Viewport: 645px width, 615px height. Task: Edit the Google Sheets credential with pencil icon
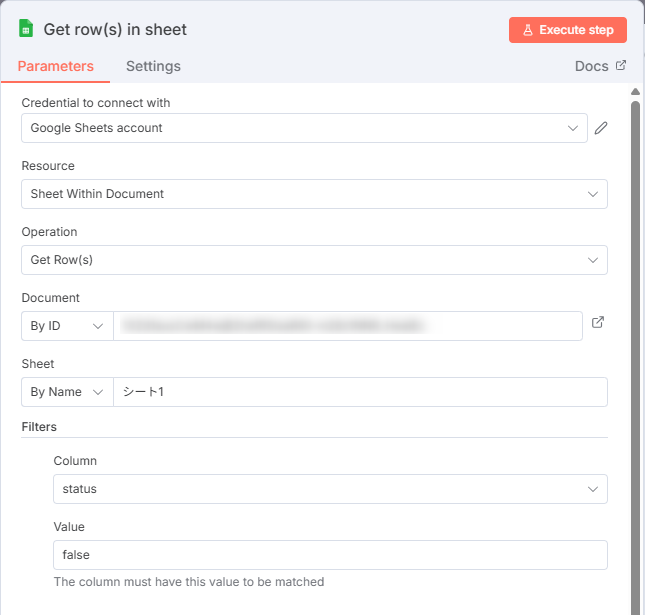tap(601, 128)
